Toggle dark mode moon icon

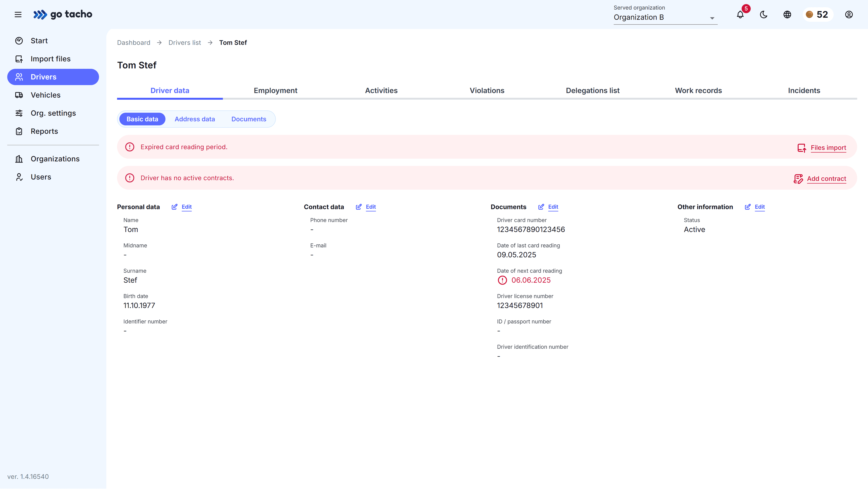[764, 14]
